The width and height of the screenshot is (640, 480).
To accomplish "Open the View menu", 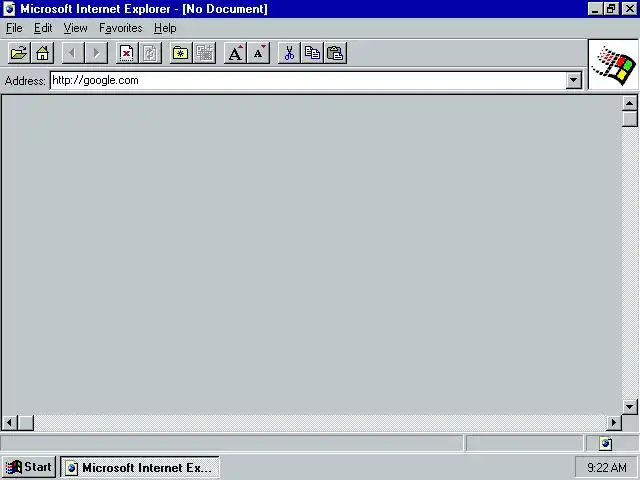I will coord(76,28).
